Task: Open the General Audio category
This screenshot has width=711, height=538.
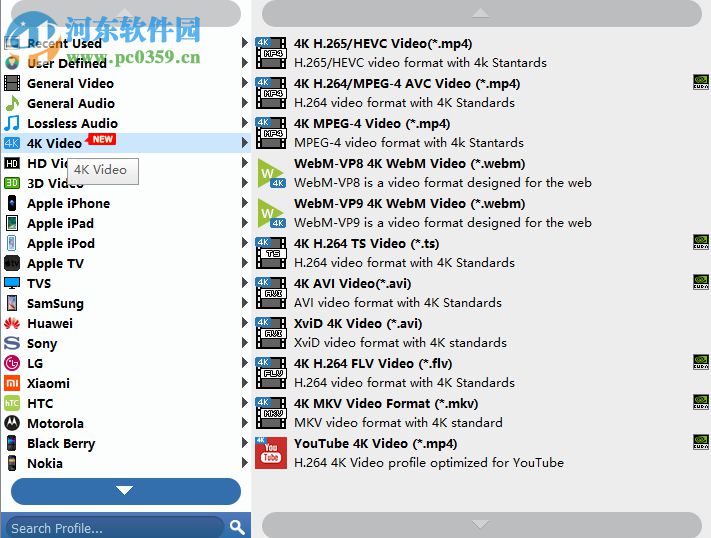Action: (126, 103)
